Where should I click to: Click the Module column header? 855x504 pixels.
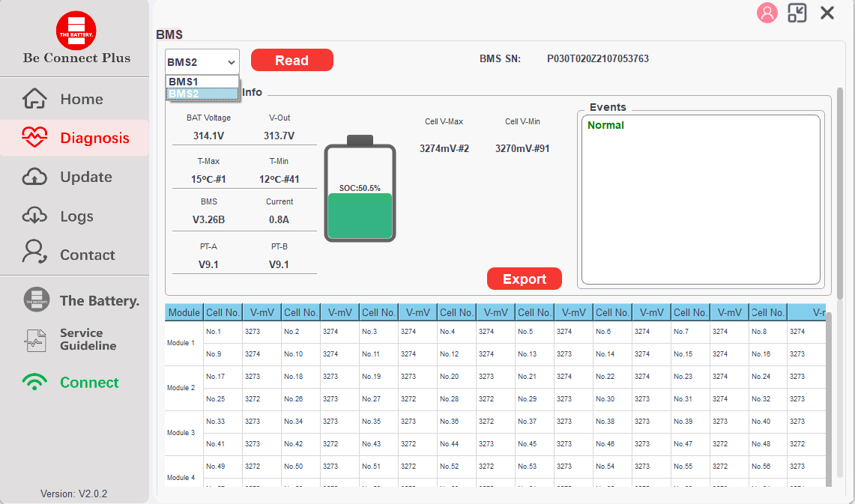coord(184,312)
